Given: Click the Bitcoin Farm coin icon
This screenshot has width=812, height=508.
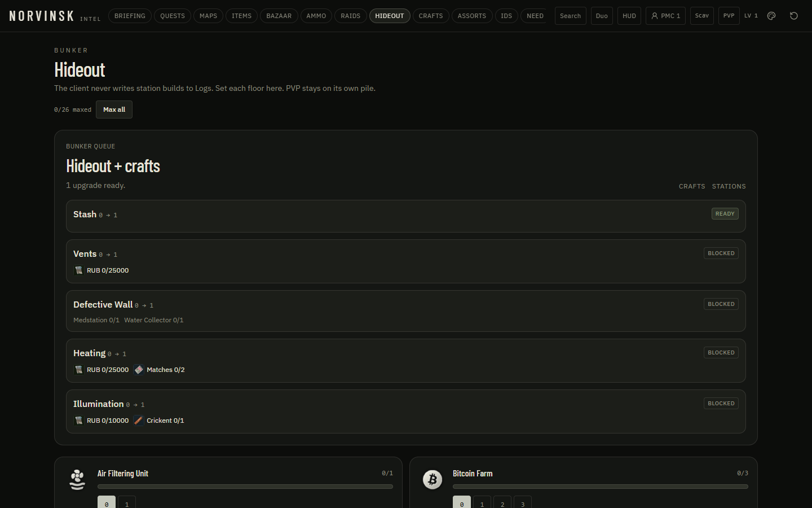Looking at the screenshot, I should [433, 480].
